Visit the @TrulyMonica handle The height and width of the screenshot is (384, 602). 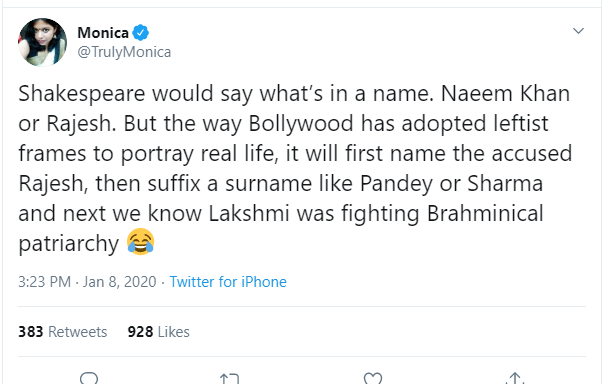click(124, 52)
